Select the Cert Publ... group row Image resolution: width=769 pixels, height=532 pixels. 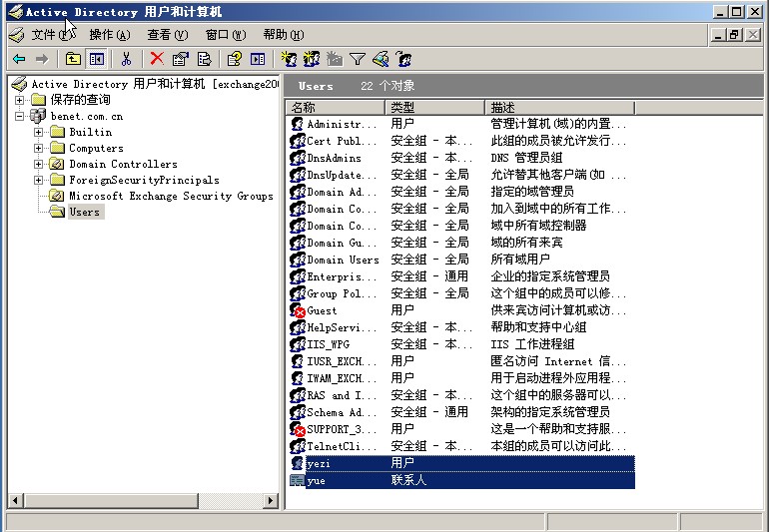(x=460, y=141)
